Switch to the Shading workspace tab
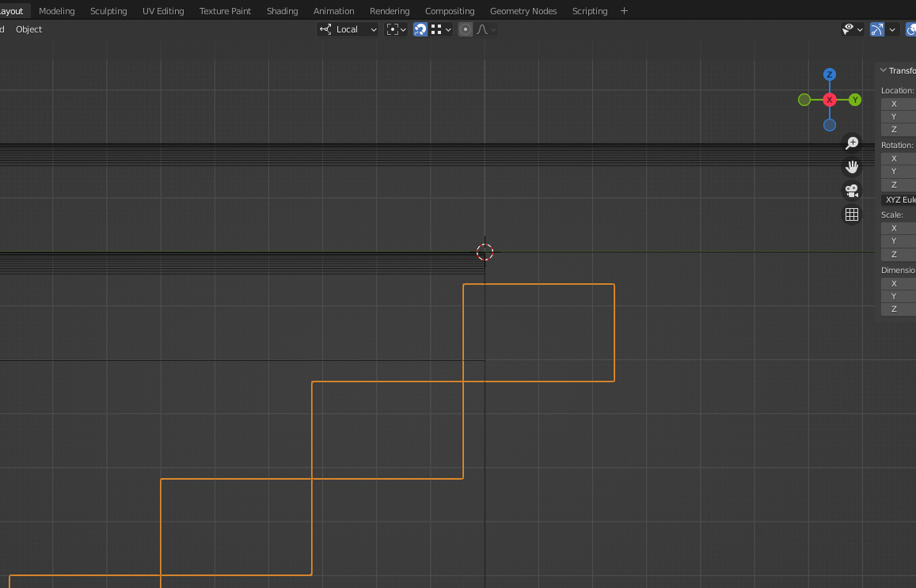The image size is (916, 588). pos(282,10)
